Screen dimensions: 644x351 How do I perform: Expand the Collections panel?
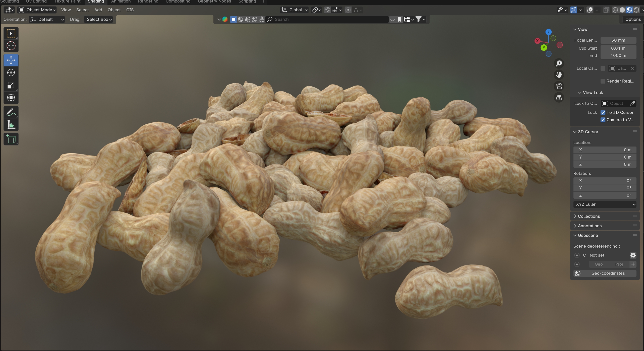589,216
